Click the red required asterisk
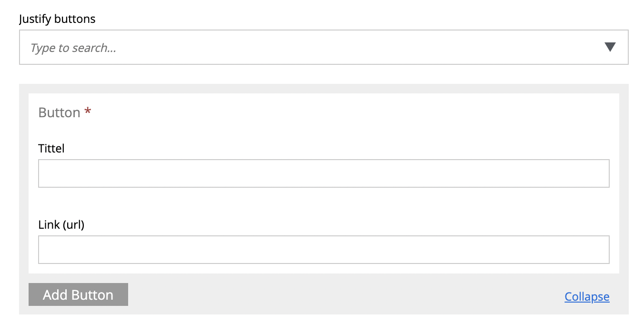 point(88,112)
